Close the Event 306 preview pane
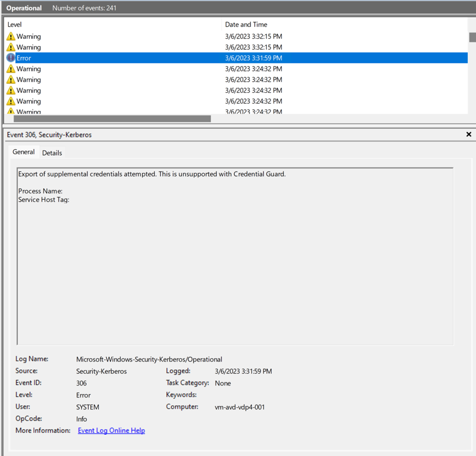Viewport: 476px width, 456px height. (468, 134)
